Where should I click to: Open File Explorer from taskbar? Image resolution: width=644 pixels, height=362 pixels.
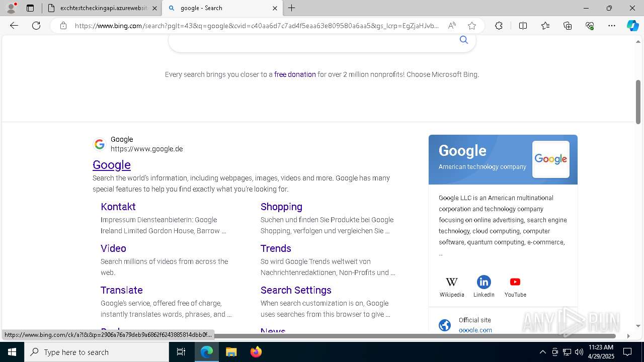231,352
